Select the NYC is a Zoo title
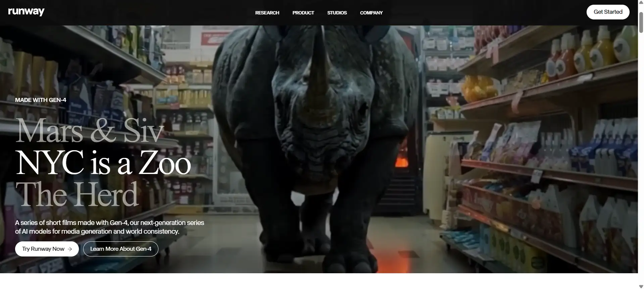The image size is (644, 289). pos(103,163)
